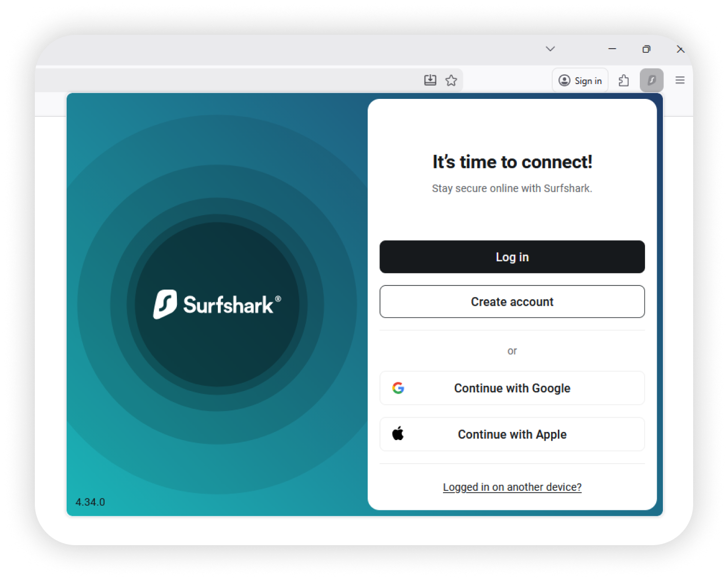The height and width of the screenshot is (580, 728).
Task: Click the install page download icon
Action: 430,80
